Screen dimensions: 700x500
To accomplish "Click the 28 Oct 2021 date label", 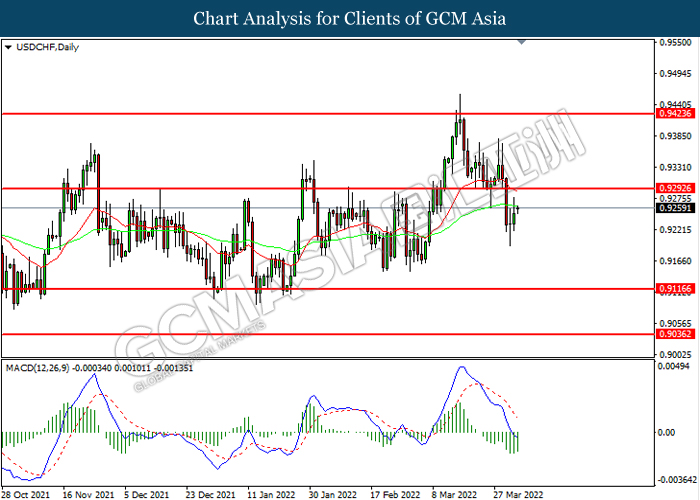I will (x=26, y=494).
